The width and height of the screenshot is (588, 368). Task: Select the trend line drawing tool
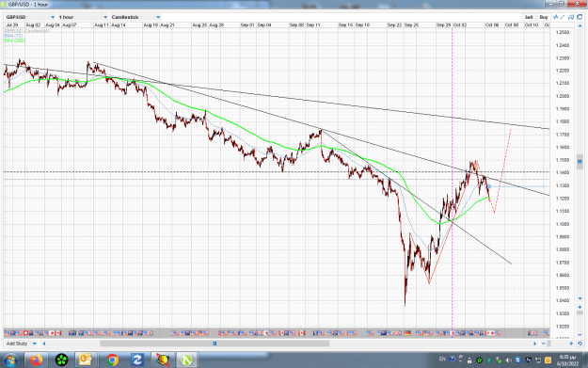563,17
